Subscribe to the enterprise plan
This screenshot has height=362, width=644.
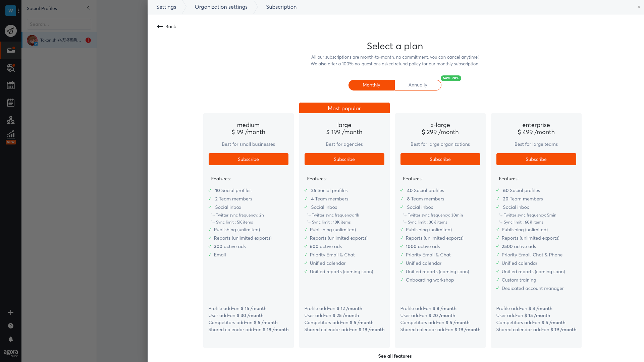(x=536, y=159)
